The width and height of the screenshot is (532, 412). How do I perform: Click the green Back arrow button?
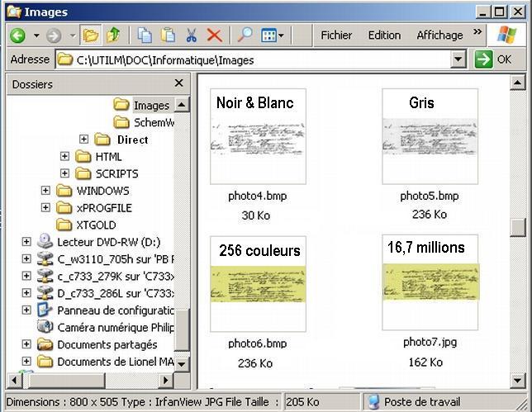pyautogui.click(x=17, y=35)
